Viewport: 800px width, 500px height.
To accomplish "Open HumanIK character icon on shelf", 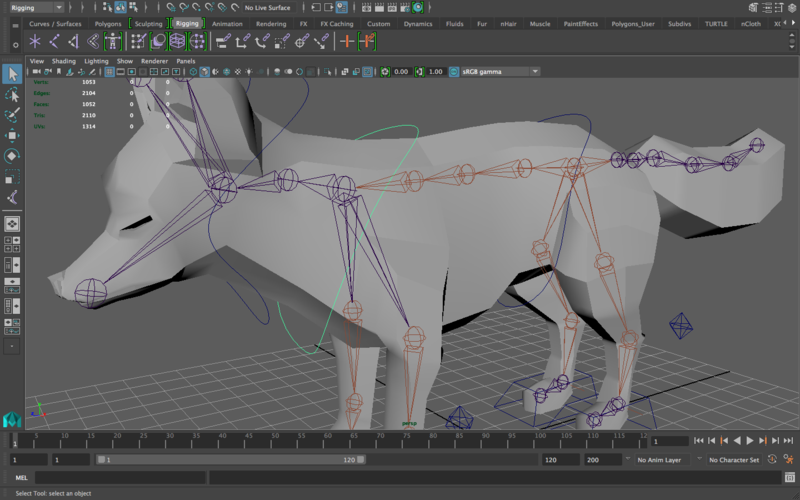I will (112, 41).
